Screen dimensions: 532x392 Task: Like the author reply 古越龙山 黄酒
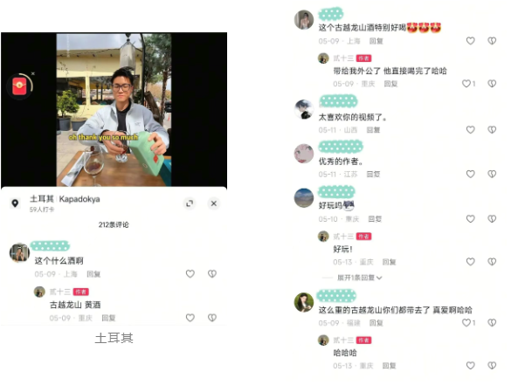tap(190, 318)
